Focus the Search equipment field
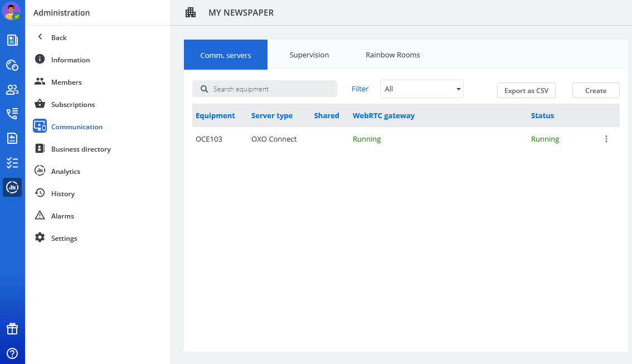The height and width of the screenshot is (364, 632). point(264,89)
